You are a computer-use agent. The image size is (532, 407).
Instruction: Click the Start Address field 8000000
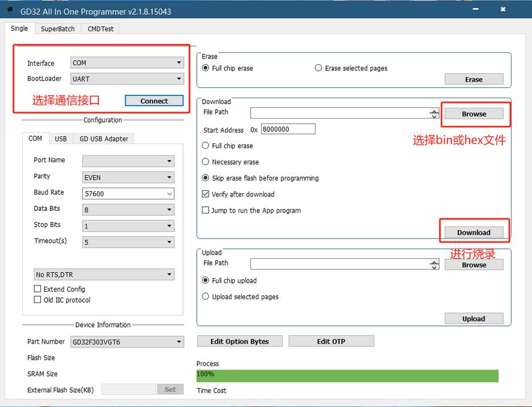click(x=288, y=129)
